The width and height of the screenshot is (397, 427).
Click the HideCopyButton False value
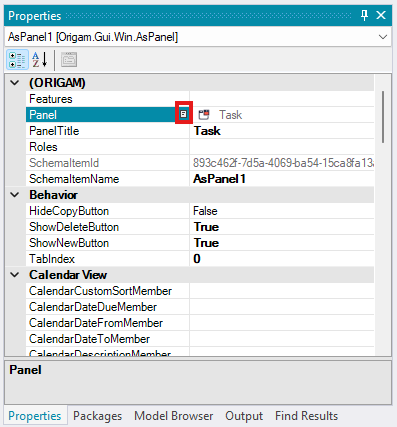point(205,211)
